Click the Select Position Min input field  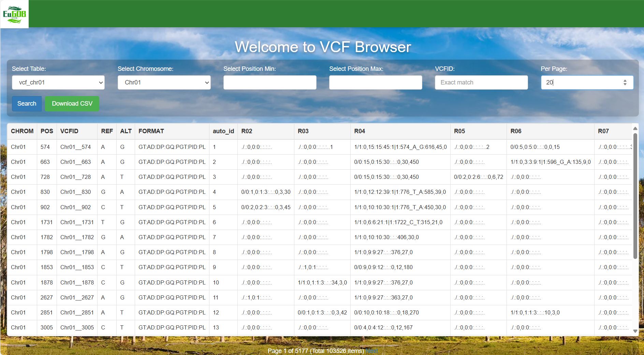[269, 82]
